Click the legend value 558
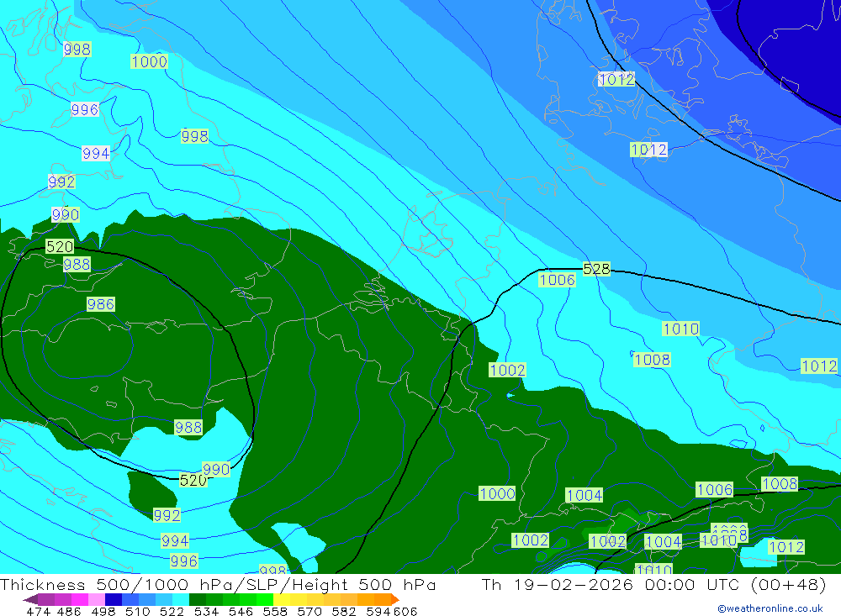Screen dimensions: 841x616 (275, 611)
